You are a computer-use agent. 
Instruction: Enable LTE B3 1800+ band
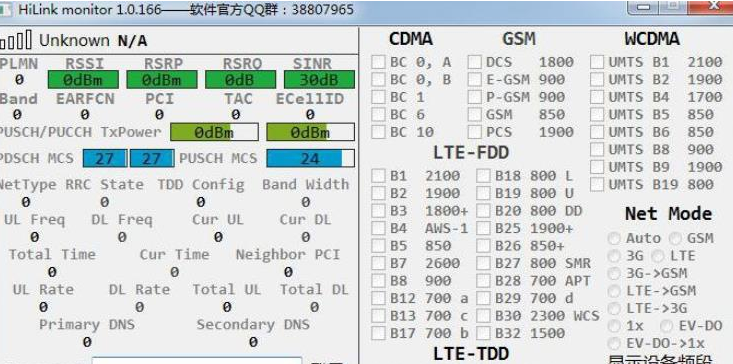tap(378, 211)
